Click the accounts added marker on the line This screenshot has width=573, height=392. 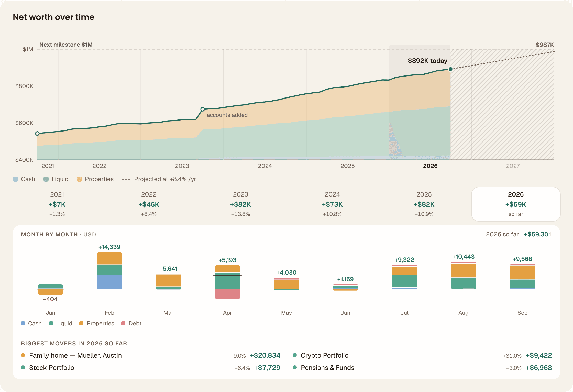point(203,109)
